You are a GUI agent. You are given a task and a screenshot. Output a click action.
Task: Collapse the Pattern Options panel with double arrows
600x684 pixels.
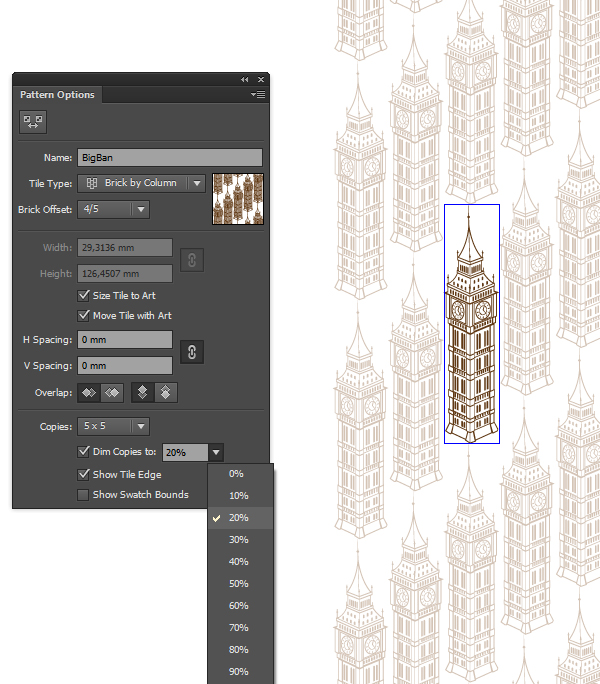tap(244, 79)
